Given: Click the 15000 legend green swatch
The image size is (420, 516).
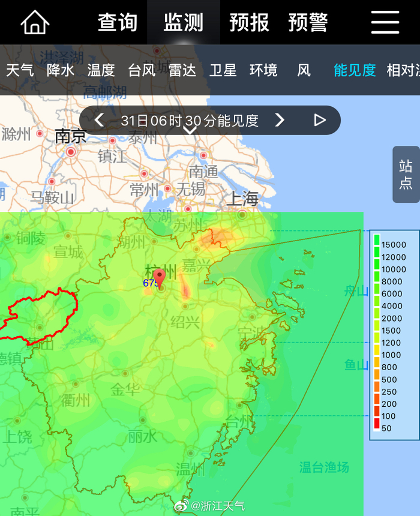Looking at the screenshot, I should 377,239.
